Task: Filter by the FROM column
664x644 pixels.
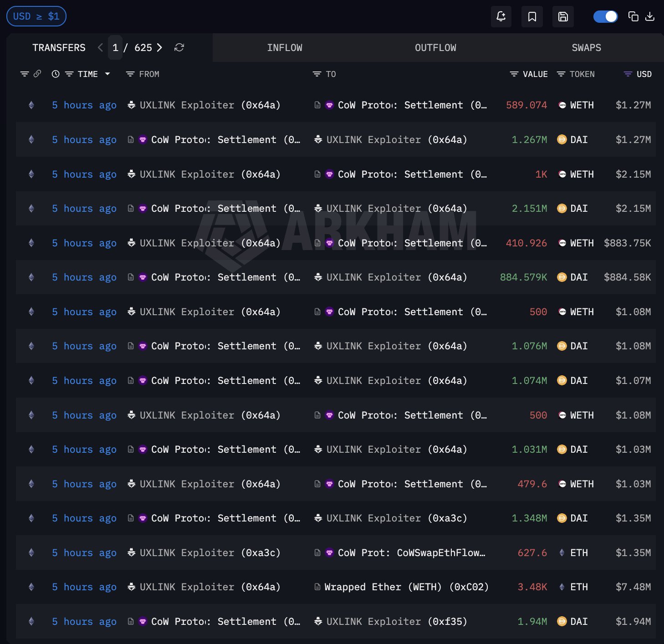Action: [143, 74]
